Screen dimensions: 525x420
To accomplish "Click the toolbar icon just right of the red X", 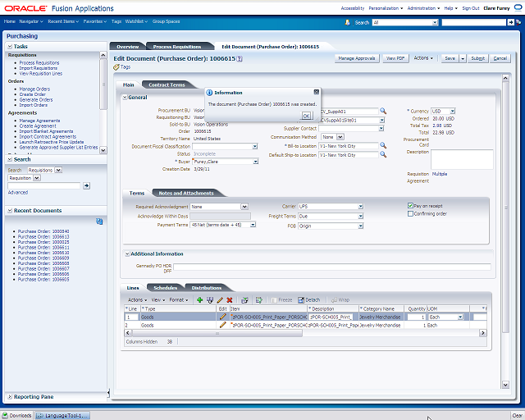I will pos(244,300).
